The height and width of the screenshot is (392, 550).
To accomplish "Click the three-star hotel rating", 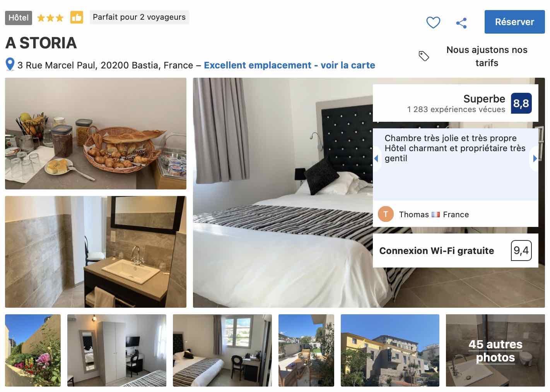I will pos(50,18).
